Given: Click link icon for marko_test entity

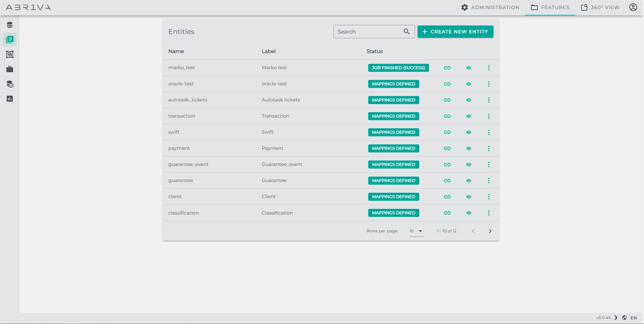Looking at the screenshot, I should point(447,68).
